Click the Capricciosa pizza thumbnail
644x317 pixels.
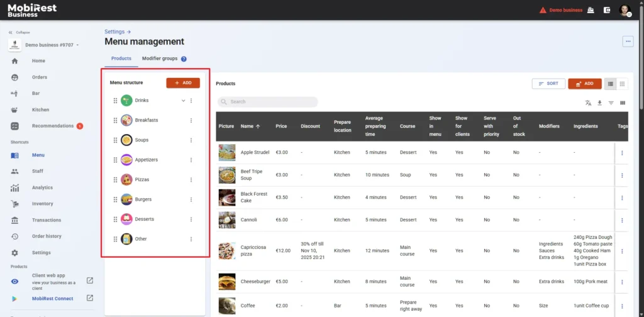[227, 250]
